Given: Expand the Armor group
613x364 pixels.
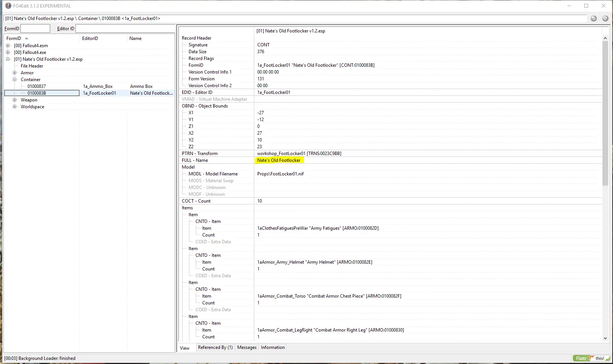Looking at the screenshot, I should click(15, 73).
